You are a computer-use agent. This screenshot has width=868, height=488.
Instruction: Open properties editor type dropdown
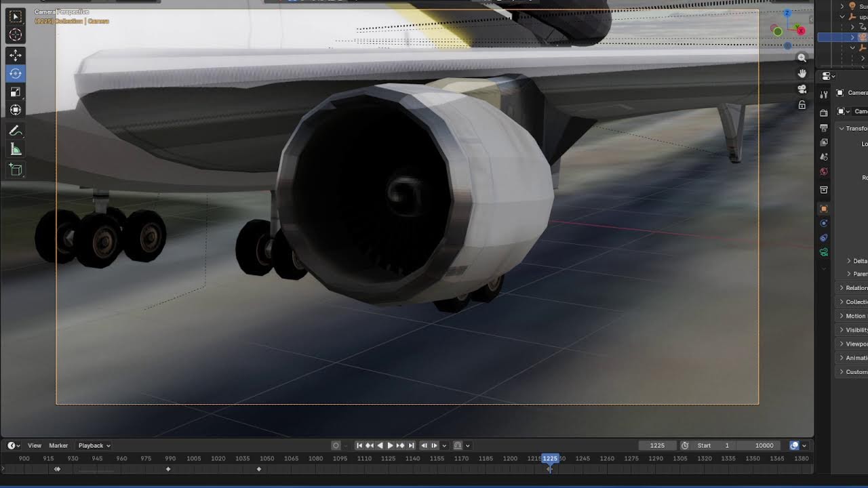coord(828,76)
